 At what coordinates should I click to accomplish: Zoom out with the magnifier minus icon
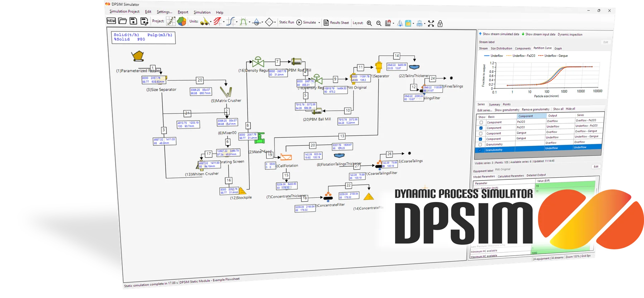379,23
